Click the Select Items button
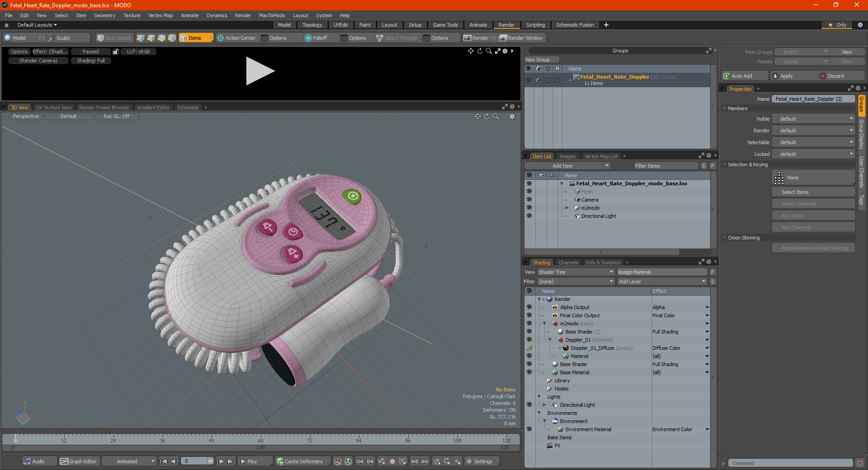Screen dimensions: 868x470 [813, 192]
